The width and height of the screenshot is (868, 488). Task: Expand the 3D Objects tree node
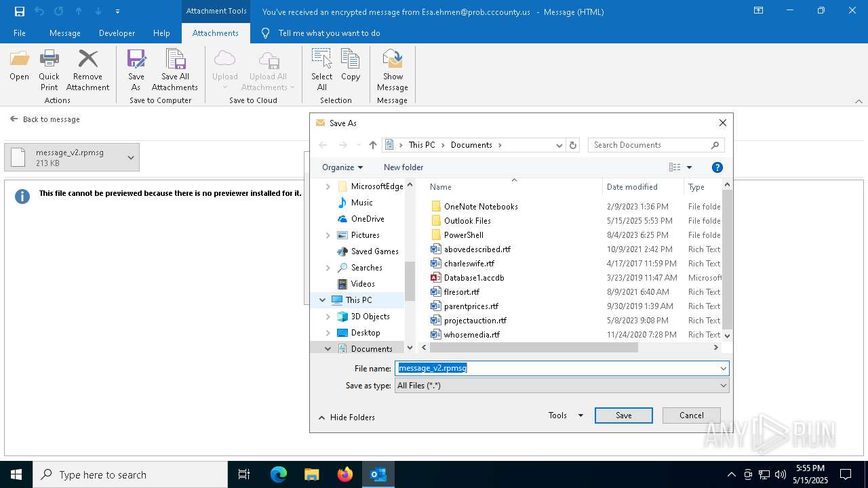pos(328,317)
